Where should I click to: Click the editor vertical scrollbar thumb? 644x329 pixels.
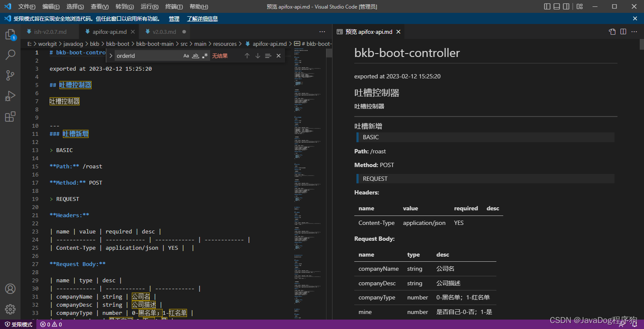pos(329,53)
